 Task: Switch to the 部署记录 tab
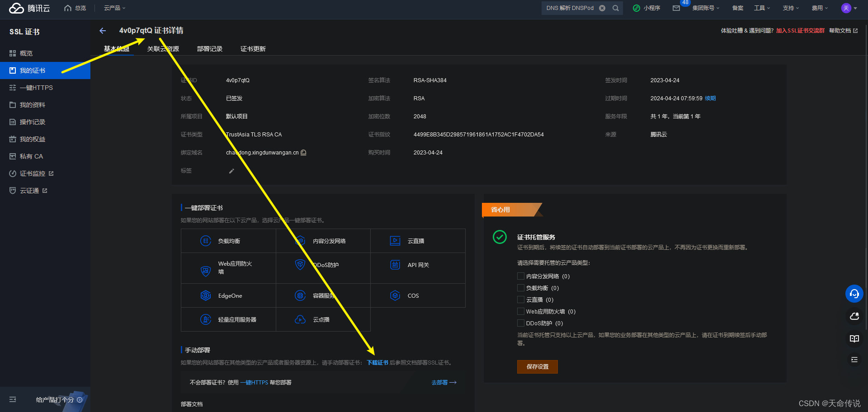point(209,49)
